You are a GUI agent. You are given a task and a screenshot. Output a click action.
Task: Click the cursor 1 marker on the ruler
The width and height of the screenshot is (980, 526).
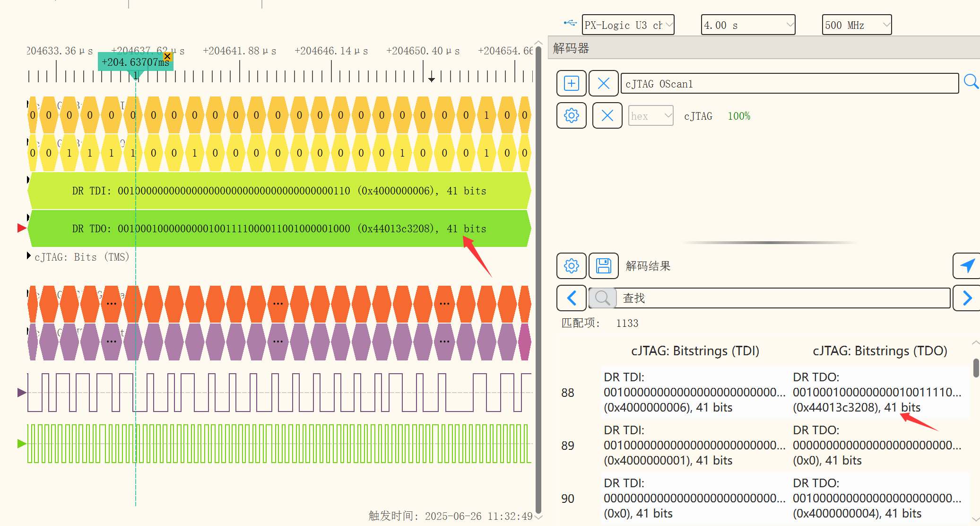[136, 75]
